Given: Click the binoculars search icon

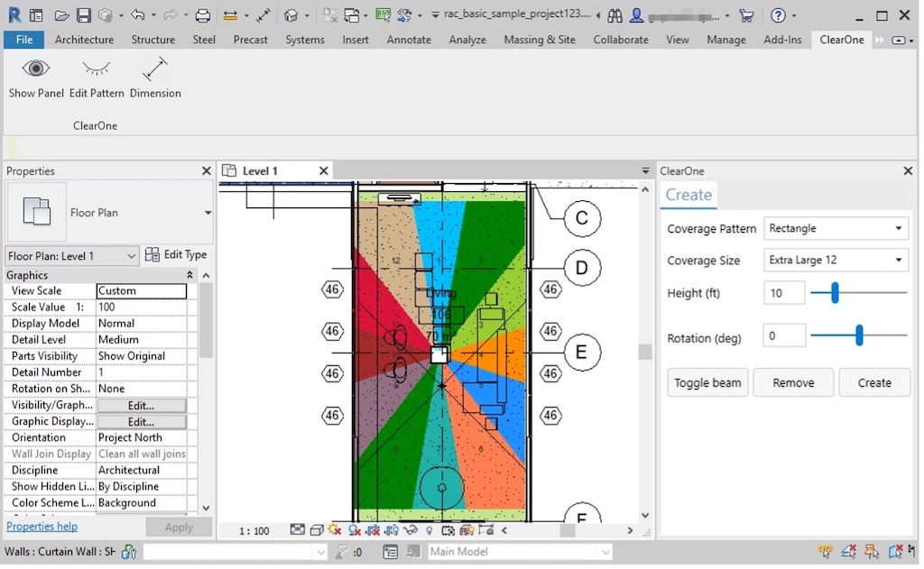Looking at the screenshot, I should 614,15.
